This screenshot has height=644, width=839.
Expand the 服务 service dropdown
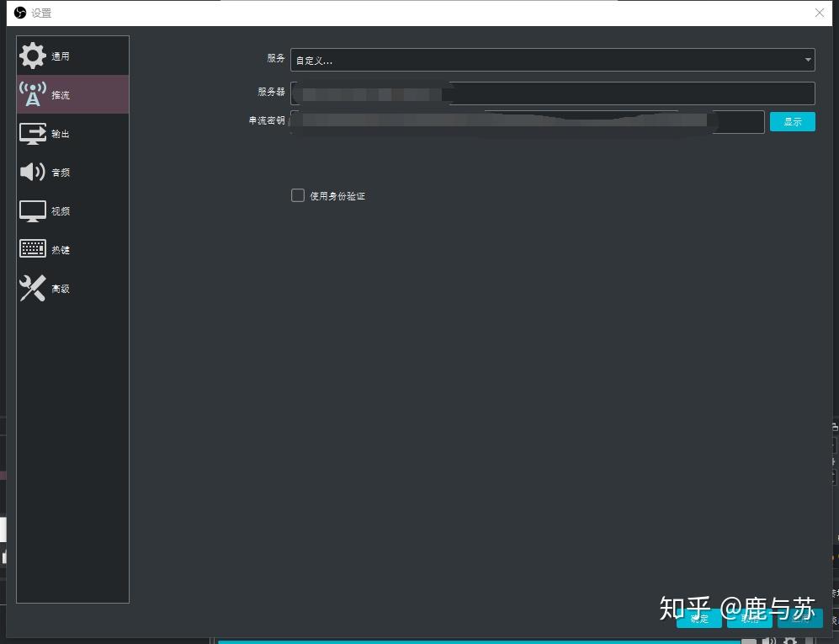[552, 60]
